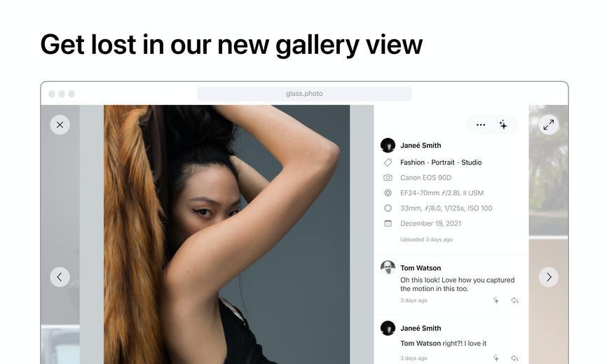Appreciate photo with sparkle icon at top
The height and width of the screenshot is (364, 609).
coord(503,125)
